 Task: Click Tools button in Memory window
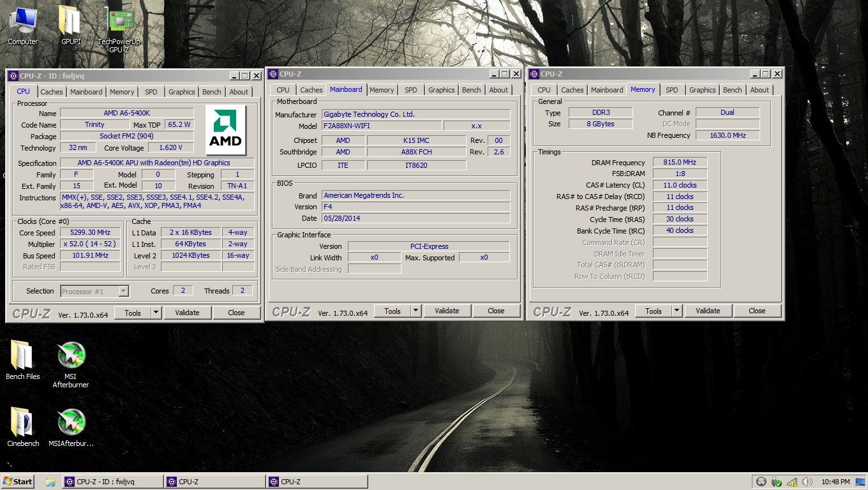654,311
